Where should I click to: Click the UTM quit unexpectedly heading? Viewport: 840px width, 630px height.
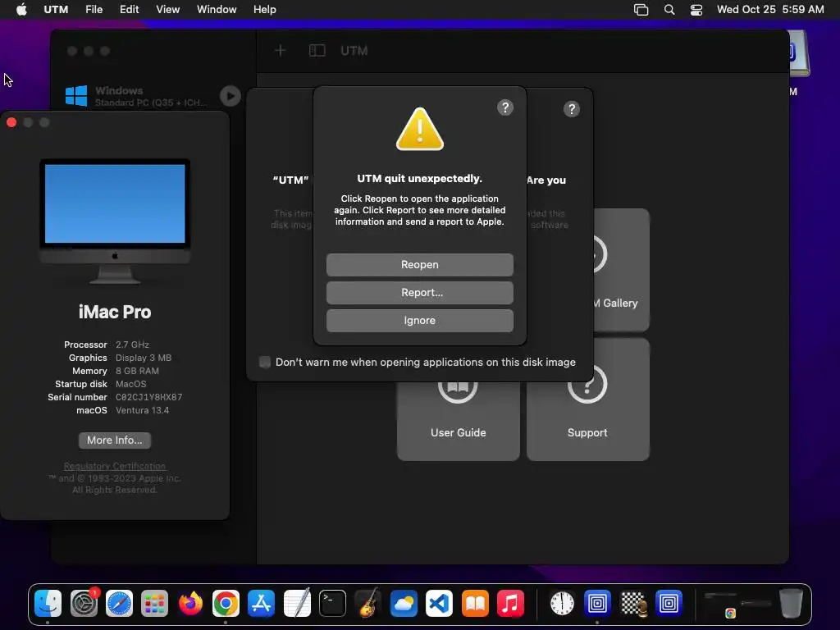pos(420,178)
